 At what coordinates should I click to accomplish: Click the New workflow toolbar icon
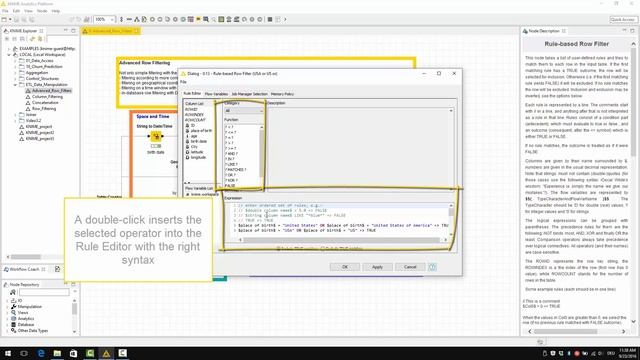(x=4, y=19)
